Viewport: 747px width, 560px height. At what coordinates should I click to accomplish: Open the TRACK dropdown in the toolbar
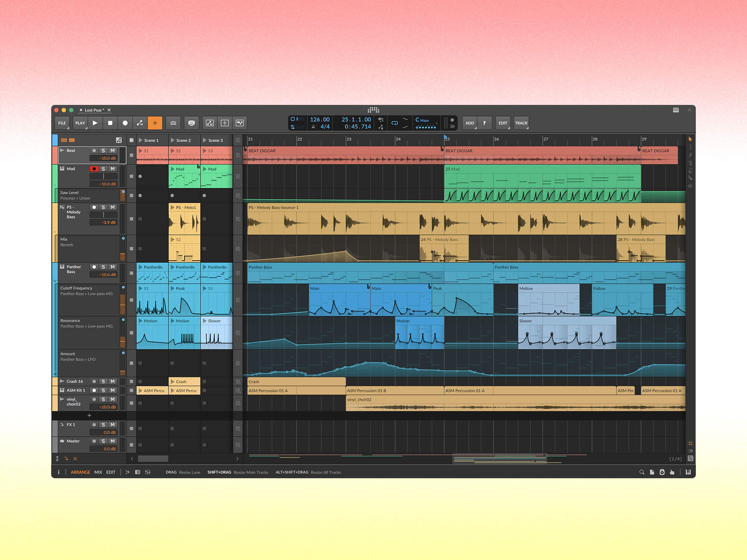point(521,123)
